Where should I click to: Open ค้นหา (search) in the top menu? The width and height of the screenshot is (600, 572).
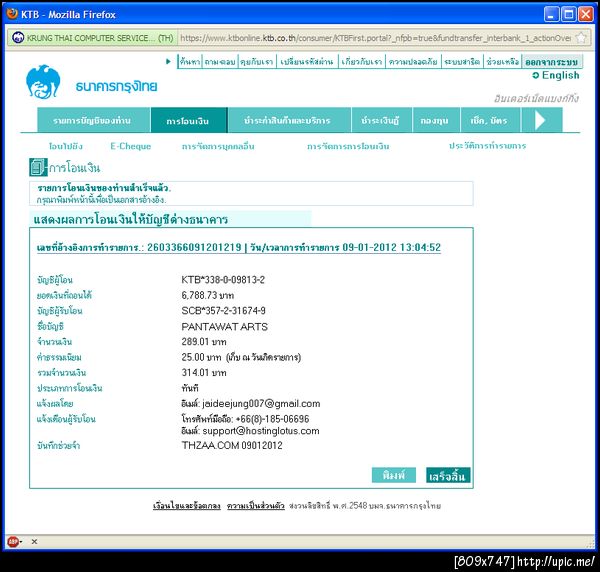190,62
